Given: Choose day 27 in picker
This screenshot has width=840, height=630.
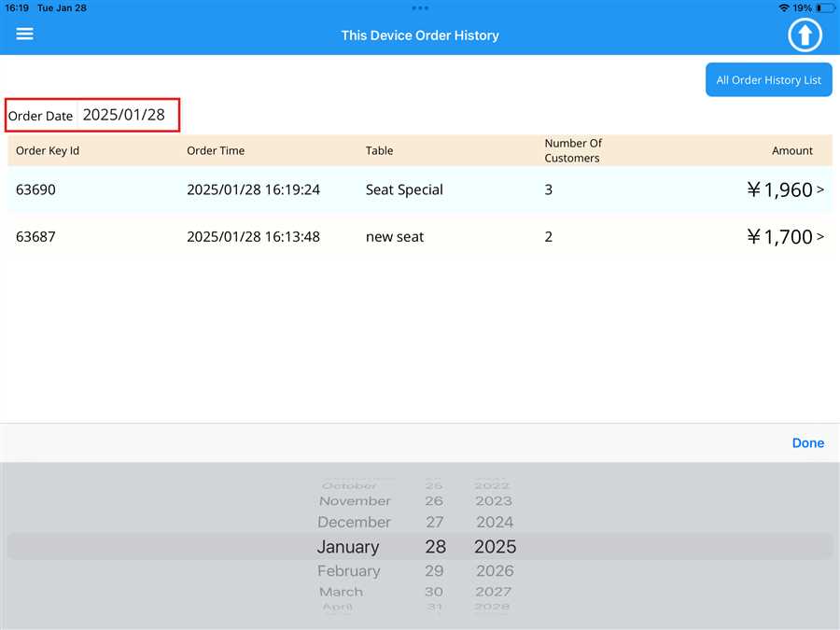Looking at the screenshot, I should point(434,523).
